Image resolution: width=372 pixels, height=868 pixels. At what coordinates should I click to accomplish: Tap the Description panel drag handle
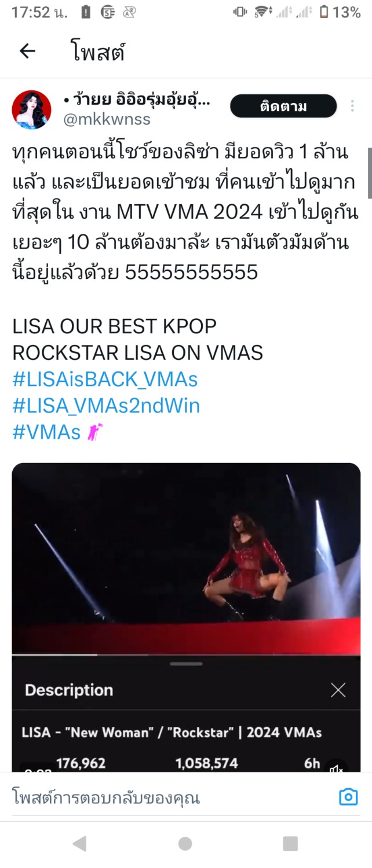[x=186, y=664]
